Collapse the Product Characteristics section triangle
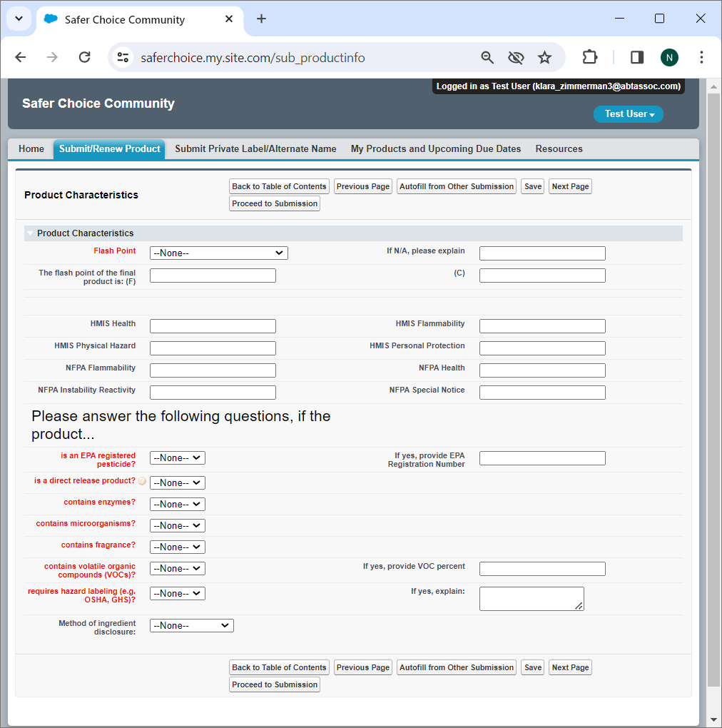722x728 pixels. tap(30, 233)
